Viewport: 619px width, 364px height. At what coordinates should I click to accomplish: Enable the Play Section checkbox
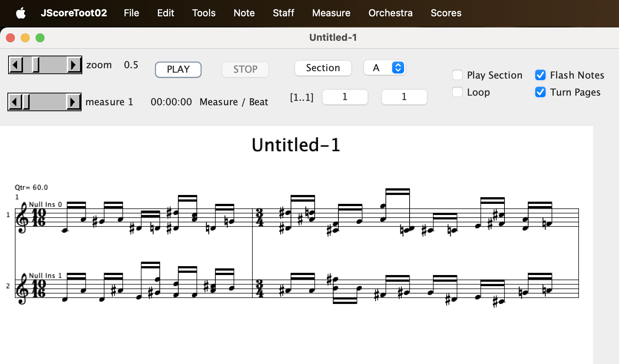[457, 75]
